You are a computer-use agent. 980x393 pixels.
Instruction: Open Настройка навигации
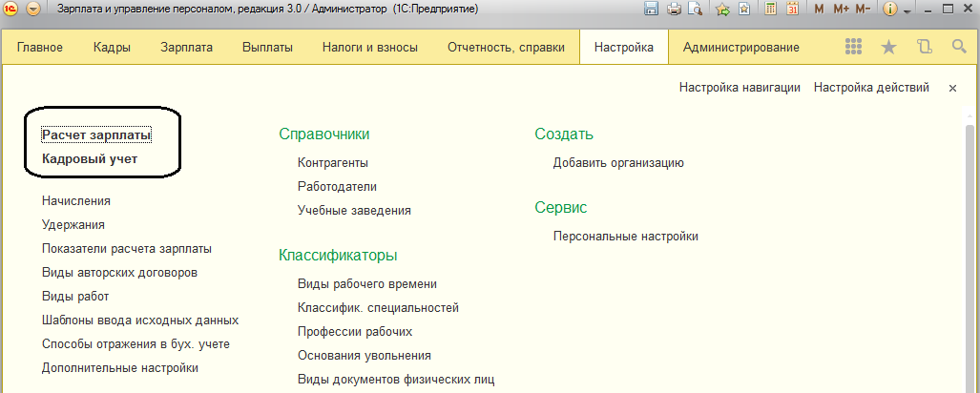740,88
